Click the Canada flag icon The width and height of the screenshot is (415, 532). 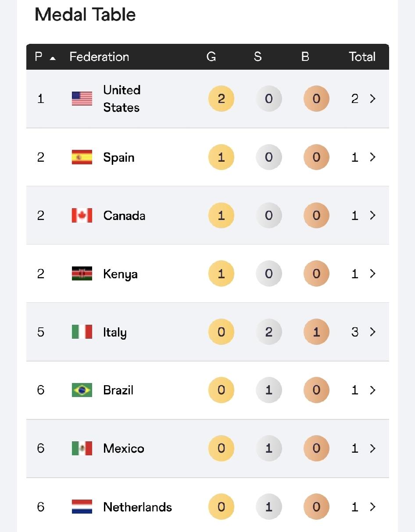[x=82, y=215]
